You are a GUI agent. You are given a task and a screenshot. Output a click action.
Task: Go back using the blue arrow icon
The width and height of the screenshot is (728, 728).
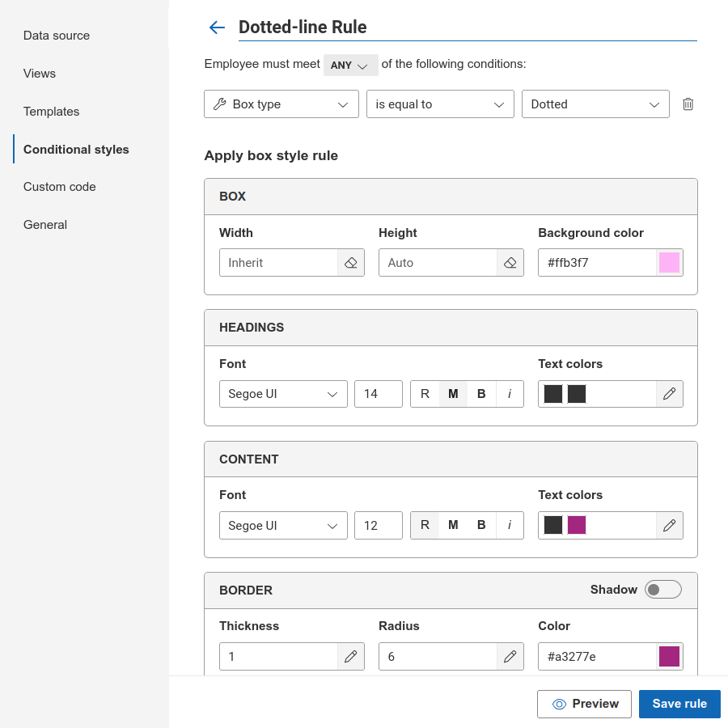pos(217,28)
